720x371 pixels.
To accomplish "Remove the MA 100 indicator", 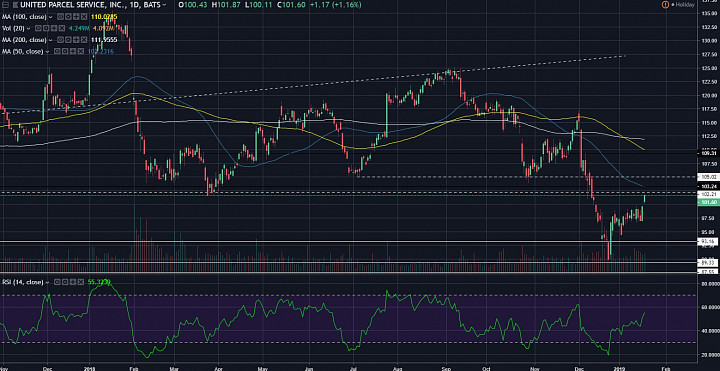I will tap(84, 17).
